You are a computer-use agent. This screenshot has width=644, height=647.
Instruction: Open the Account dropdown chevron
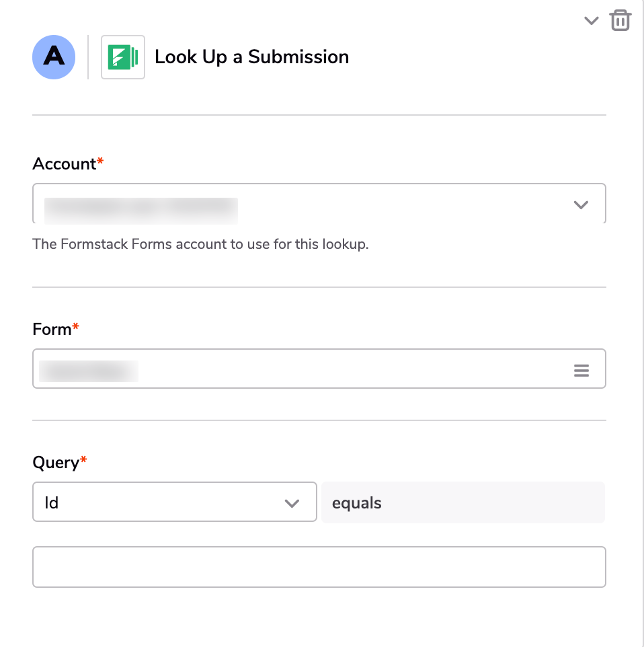tap(581, 204)
